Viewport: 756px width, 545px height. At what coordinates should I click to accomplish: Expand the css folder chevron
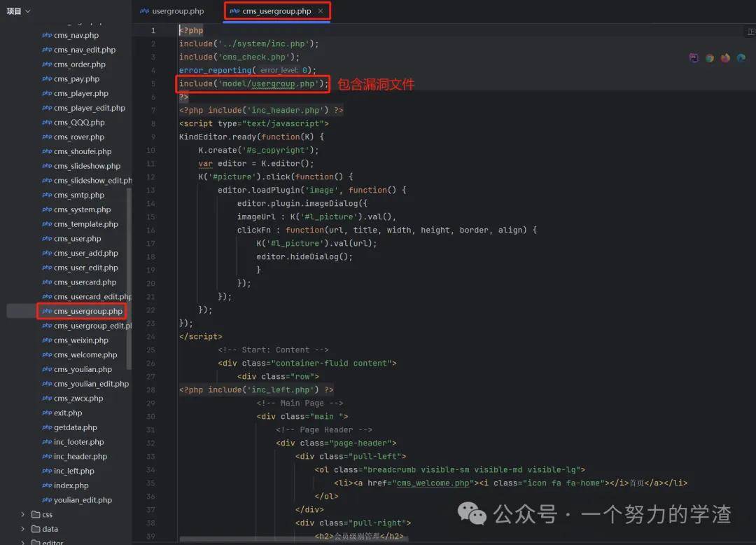[x=22, y=515]
